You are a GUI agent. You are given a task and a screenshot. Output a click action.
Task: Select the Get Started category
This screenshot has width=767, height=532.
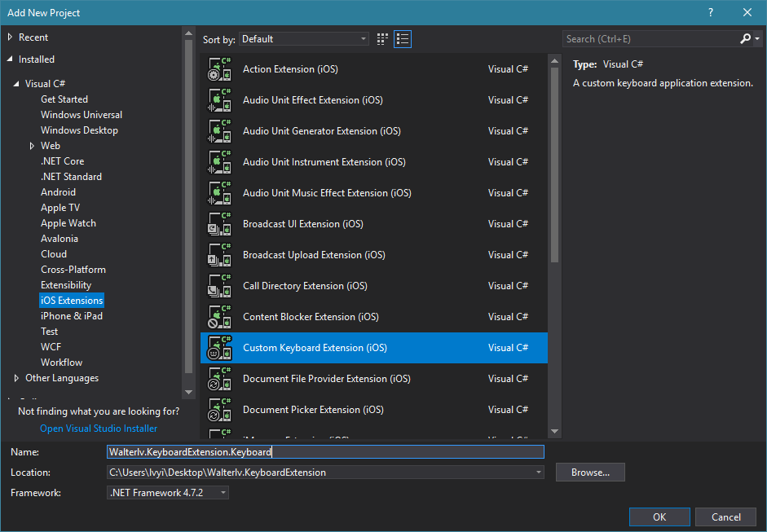point(64,99)
